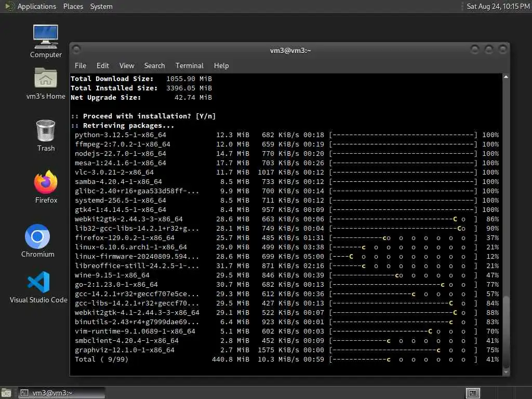Image resolution: width=532 pixels, height=399 pixels.
Task: Click the vm3@vm3:~ taskbar button
Action: (61, 393)
